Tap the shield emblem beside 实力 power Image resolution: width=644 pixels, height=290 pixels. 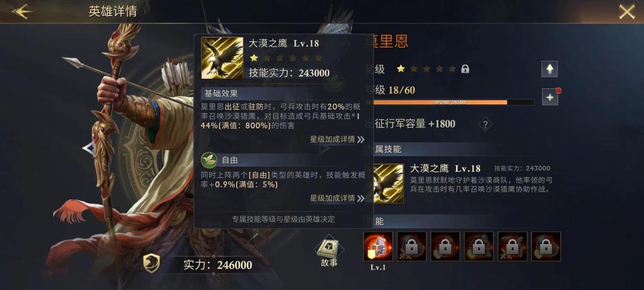pyautogui.click(x=151, y=263)
